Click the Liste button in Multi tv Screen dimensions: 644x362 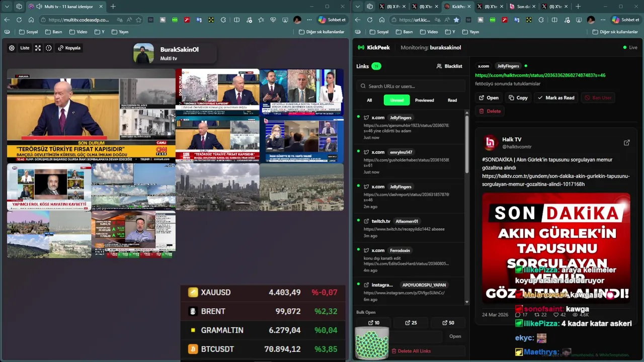point(25,48)
